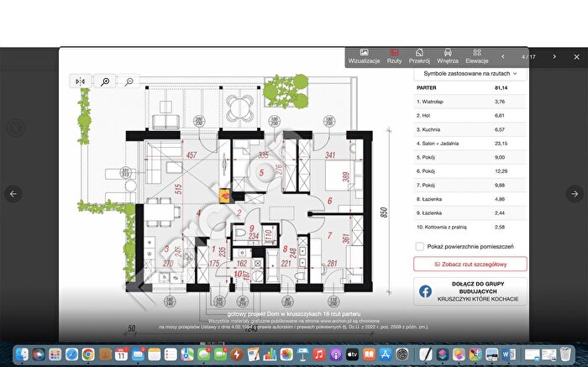Open Launchpad in the dock
Image resolution: width=588 pixels, height=367 pixels.
[x=55, y=354]
